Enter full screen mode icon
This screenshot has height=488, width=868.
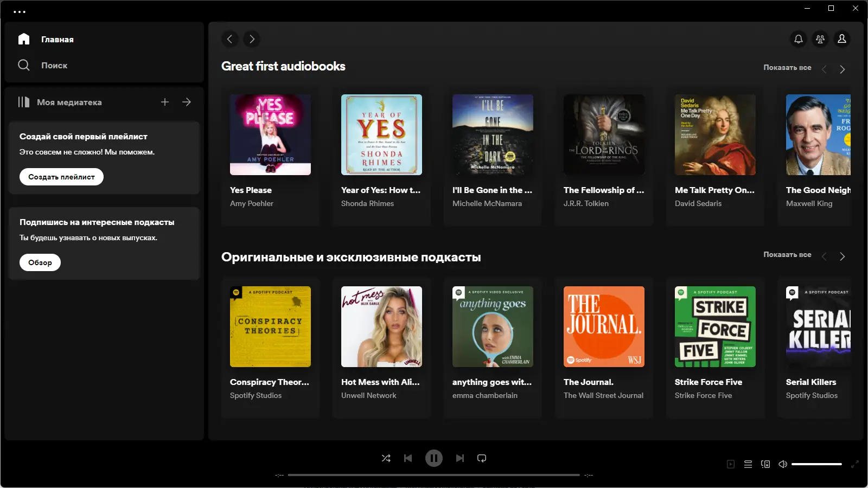855,464
